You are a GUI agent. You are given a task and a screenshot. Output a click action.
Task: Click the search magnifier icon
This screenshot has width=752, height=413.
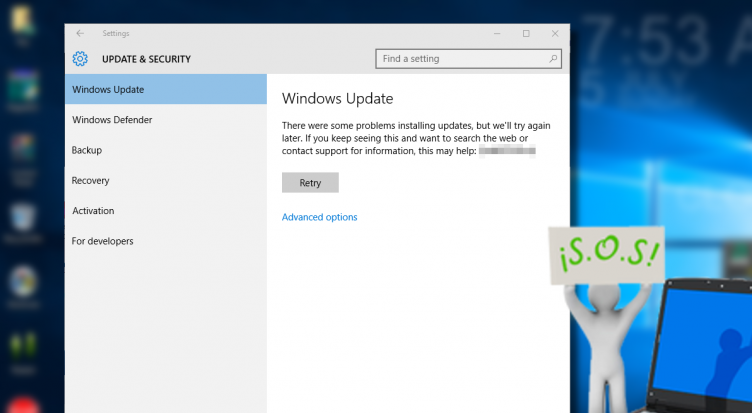[x=553, y=59]
